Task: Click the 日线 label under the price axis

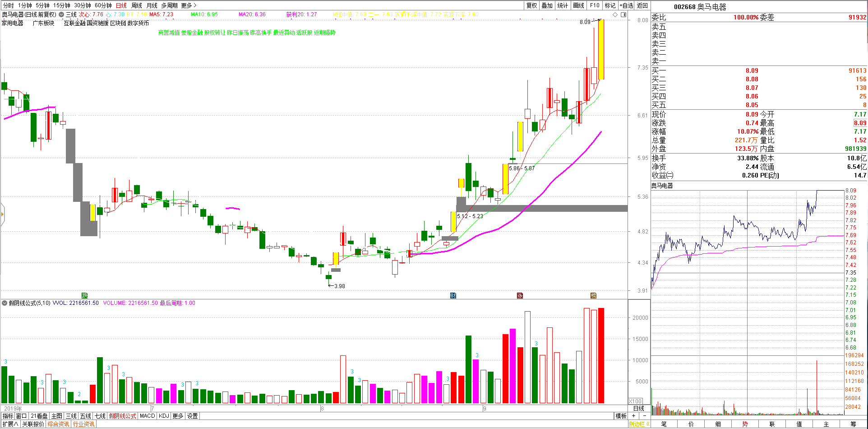Action: pos(639,408)
